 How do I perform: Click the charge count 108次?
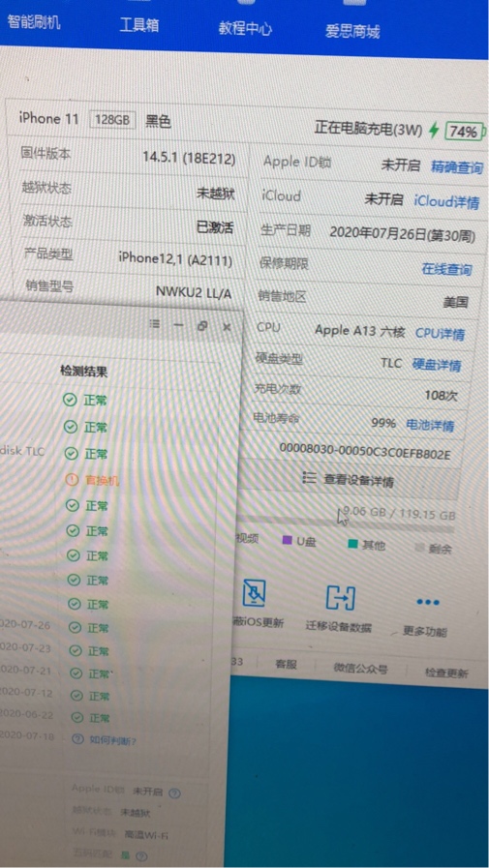click(442, 395)
